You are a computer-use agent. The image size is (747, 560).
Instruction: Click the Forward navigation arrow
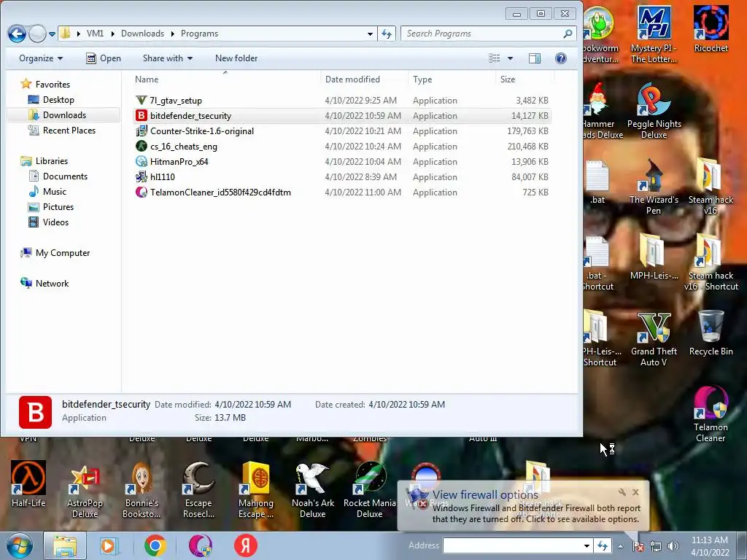pyautogui.click(x=37, y=34)
